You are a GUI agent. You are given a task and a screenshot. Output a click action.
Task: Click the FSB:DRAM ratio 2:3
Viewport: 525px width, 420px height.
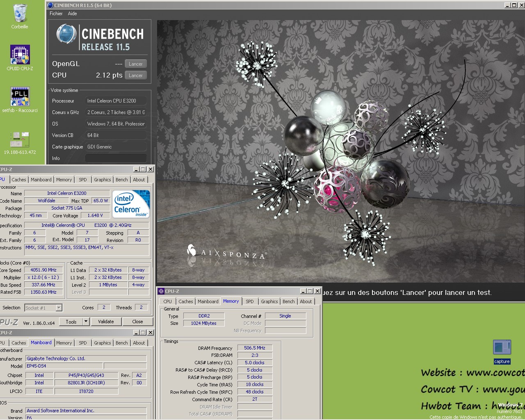(x=255, y=355)
